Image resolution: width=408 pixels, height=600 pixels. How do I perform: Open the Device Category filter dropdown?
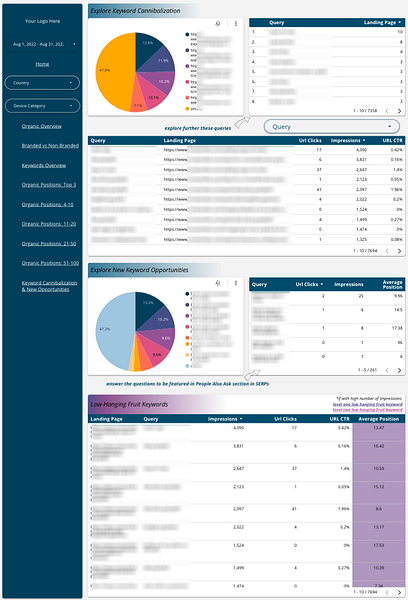click(42, 106)
